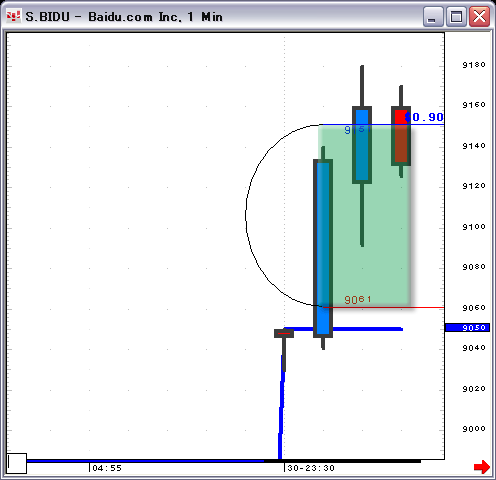Click the 04:55 time axis label

click(107, 468)
